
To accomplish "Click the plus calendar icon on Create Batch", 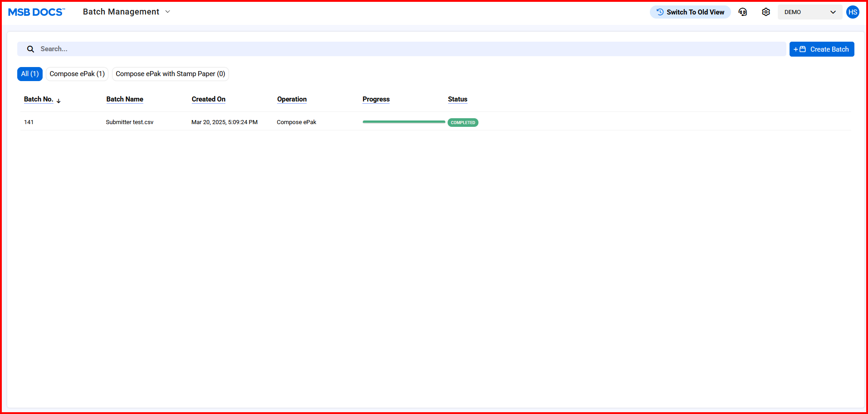I will coord(800,49).
